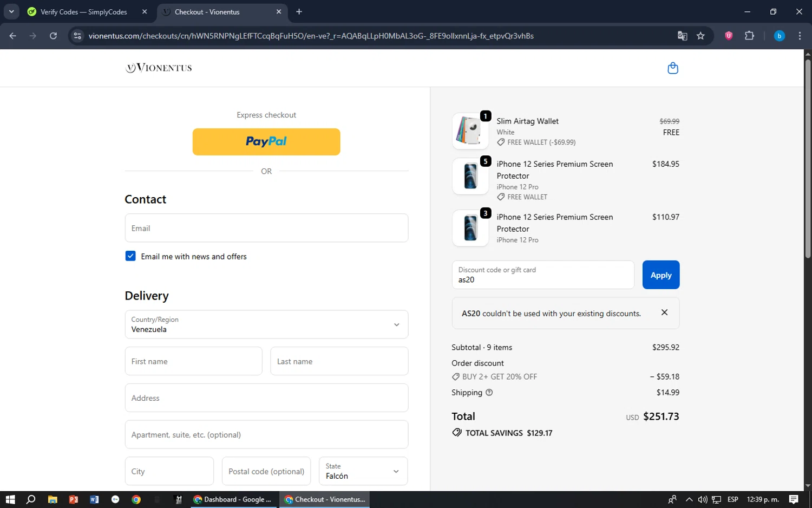
Task: Pay with the PayPal express button
Action: (x=266, y=142)
